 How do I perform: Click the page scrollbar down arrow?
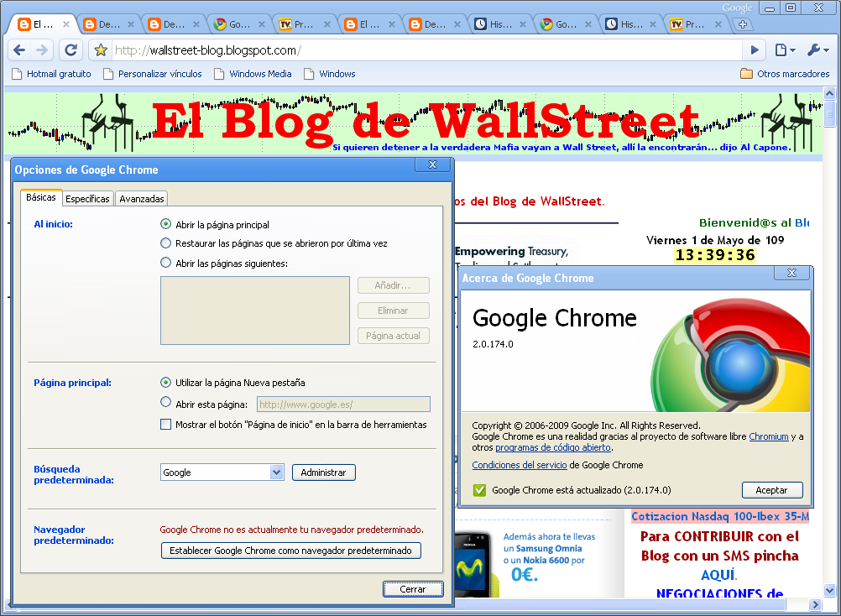(x=830, y=591)
